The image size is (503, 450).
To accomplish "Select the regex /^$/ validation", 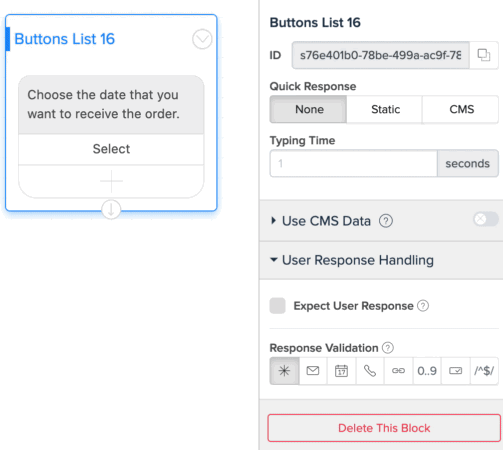I will [484, 371].
